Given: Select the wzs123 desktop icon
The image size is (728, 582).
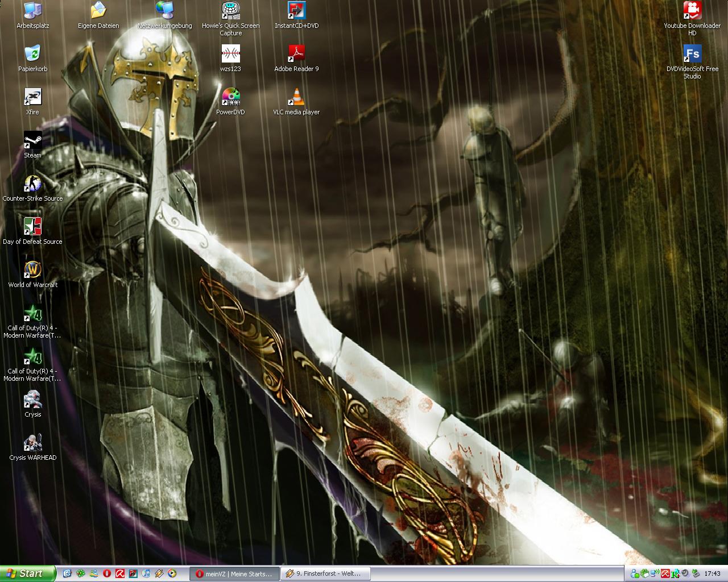Looking at the screenshot, I should 230,59.
